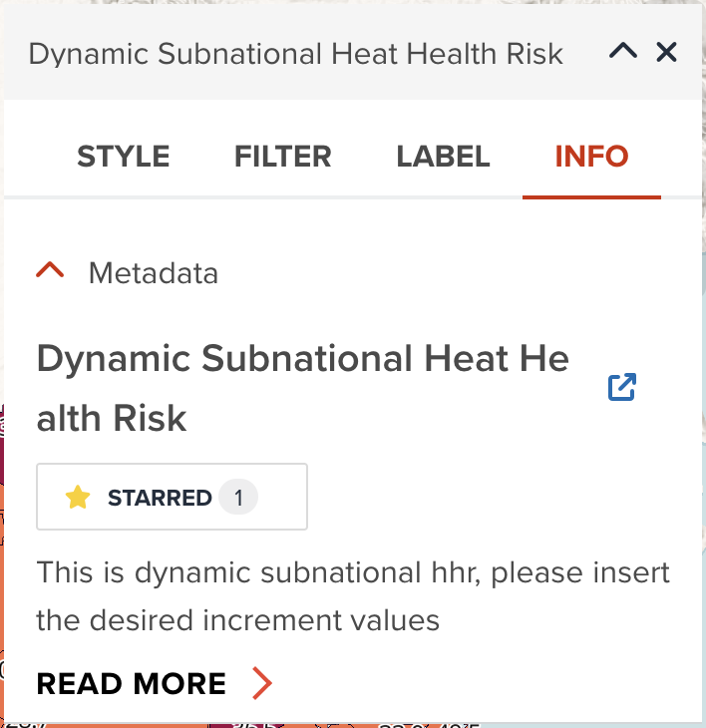Open the FILTER tab
The width and height of the screenshot is (706, 728).
pos(283,157)
